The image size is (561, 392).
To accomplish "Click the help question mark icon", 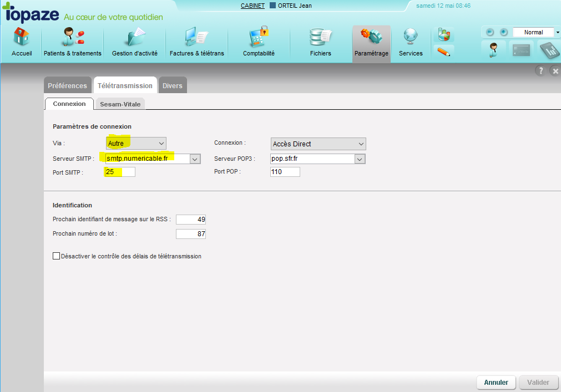I will [540, 70].
